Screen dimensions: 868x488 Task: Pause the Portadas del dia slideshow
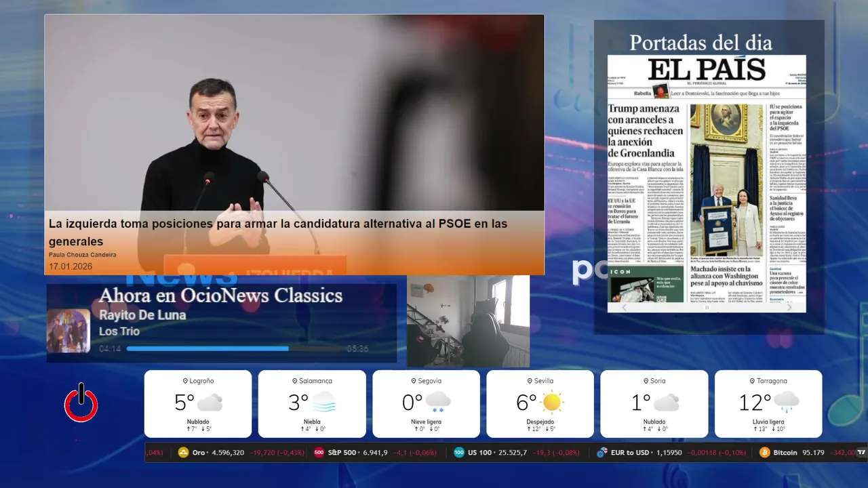coord(707,307)
